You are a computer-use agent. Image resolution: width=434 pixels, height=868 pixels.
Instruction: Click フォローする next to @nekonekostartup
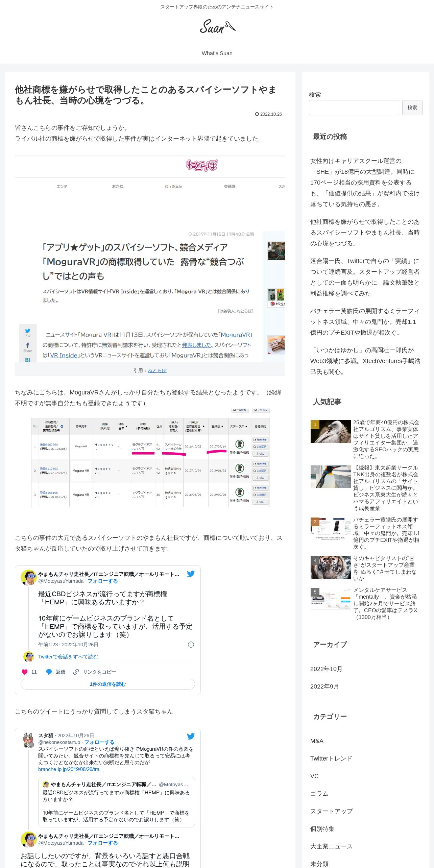pos(99,742)
